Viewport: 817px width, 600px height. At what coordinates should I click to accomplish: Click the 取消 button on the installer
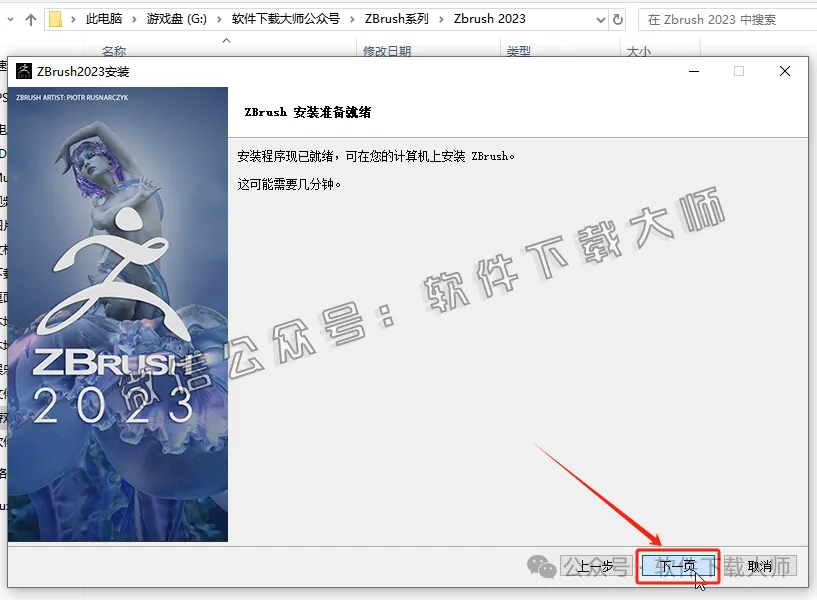click(760, 564)
